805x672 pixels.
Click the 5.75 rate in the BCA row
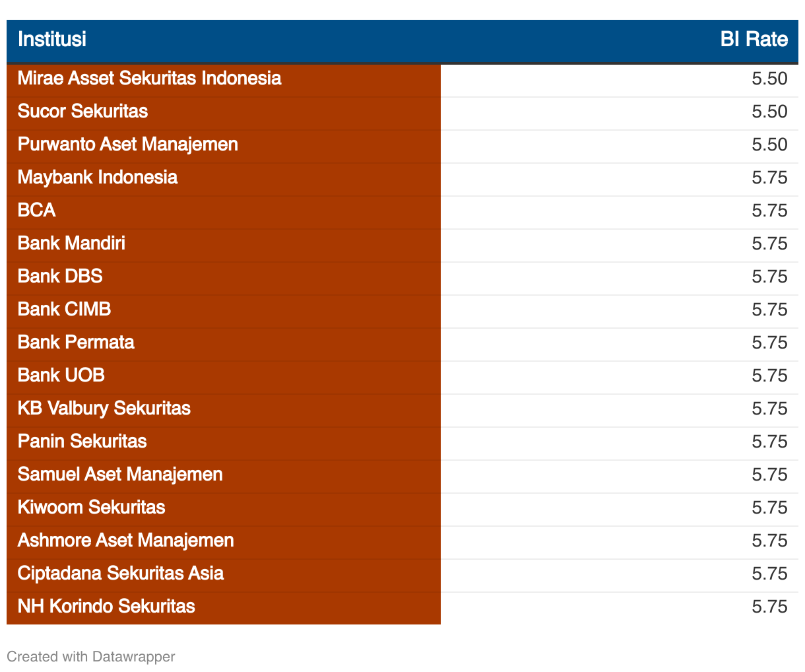click(x=769, y=211)
